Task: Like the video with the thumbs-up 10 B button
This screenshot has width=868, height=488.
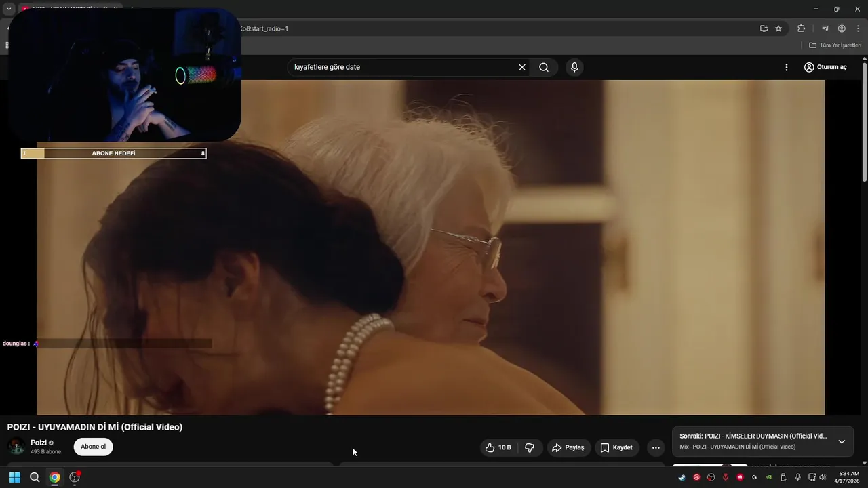Action: point(498,447)
